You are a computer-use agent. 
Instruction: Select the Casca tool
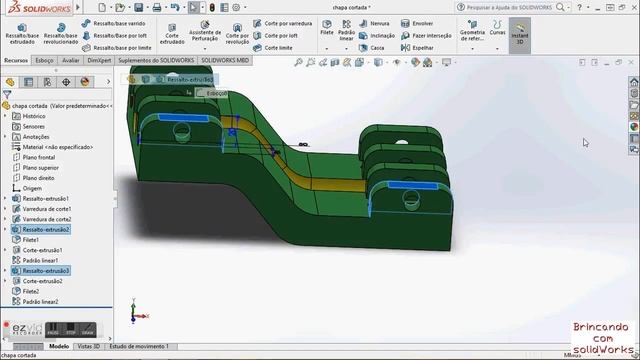(x=371, y=48)
